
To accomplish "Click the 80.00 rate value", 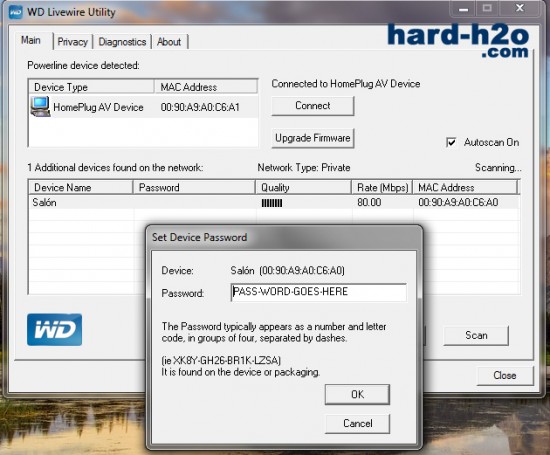I will (369, 202).
